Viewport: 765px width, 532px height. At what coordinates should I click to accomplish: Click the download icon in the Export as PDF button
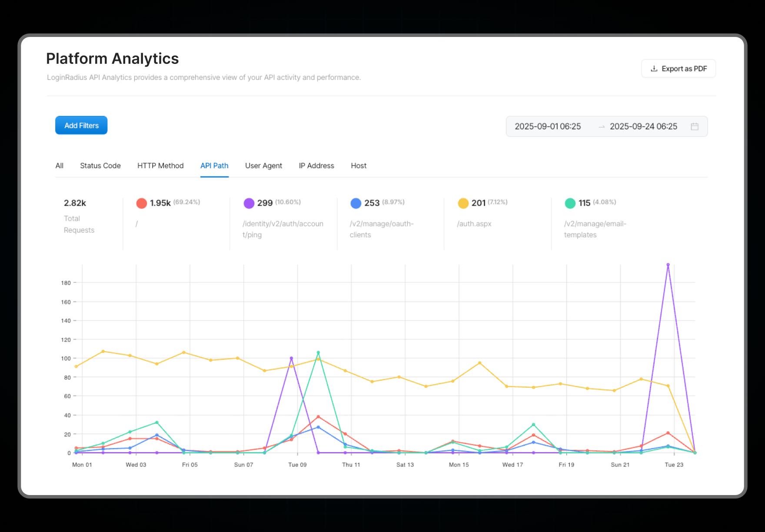[654, 69]
